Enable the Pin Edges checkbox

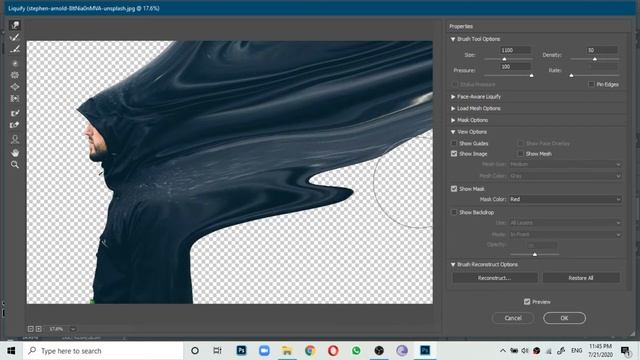click(x=591, y=84)
